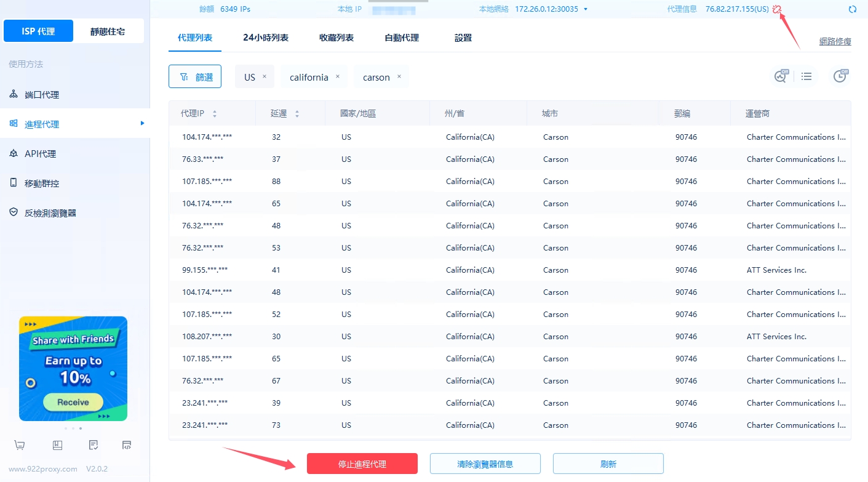Open the bookmark guide icon in sidebar
This screenshot has height=482, width=868.
(57, 445)
